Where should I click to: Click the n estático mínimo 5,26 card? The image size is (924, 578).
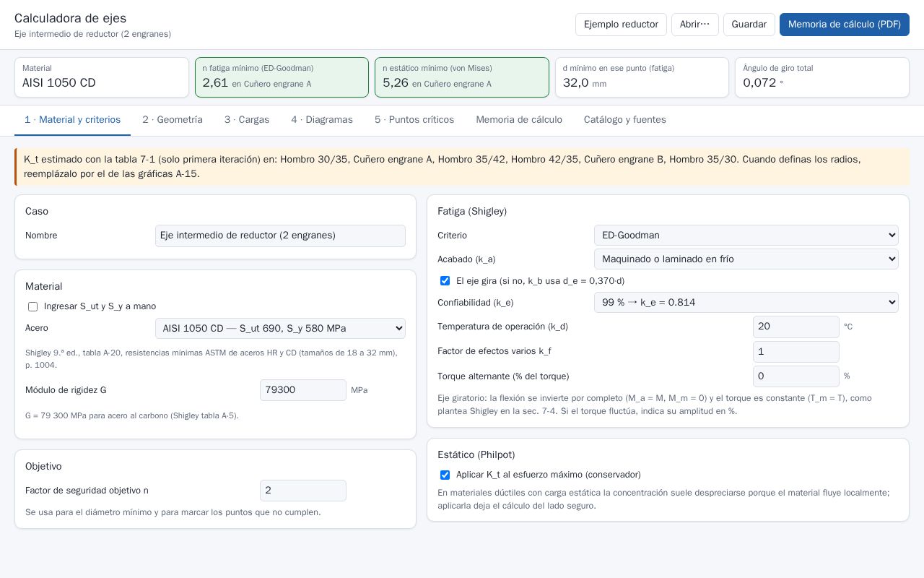coord(462,77)
